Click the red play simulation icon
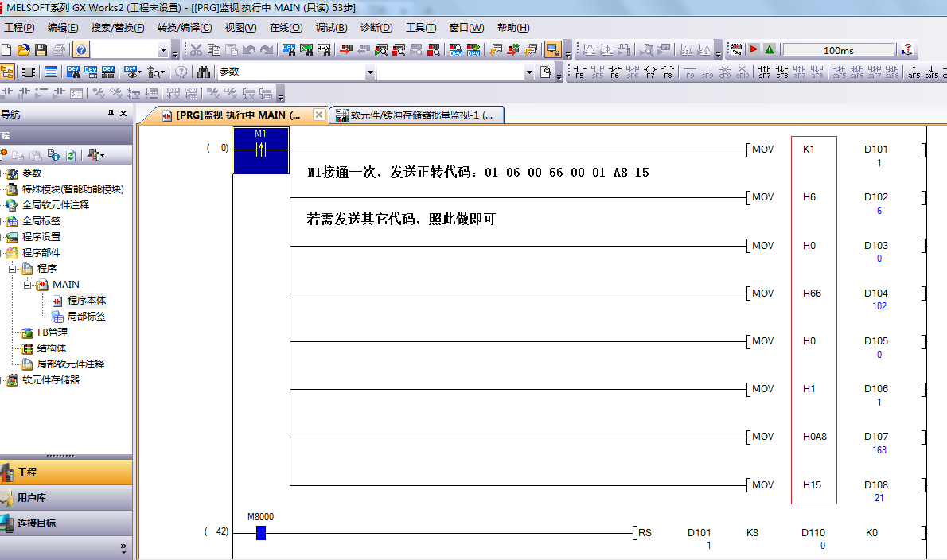 753,50
